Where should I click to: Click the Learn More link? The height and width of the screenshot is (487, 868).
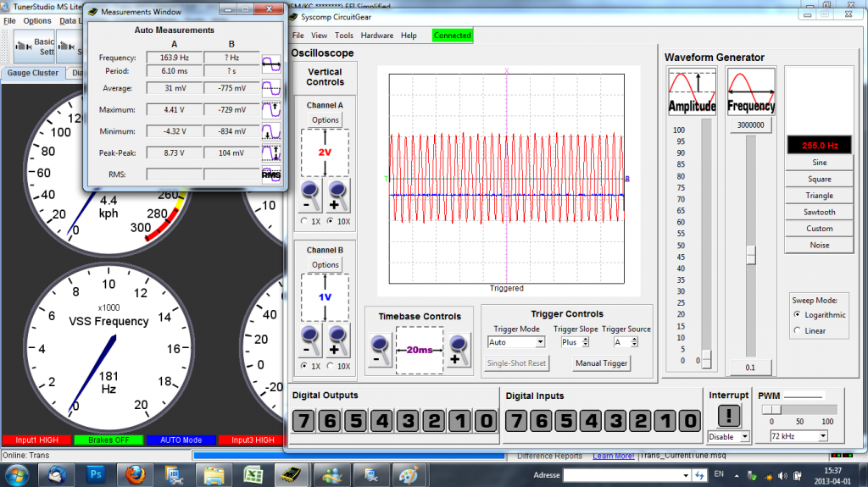pos(614,456)
